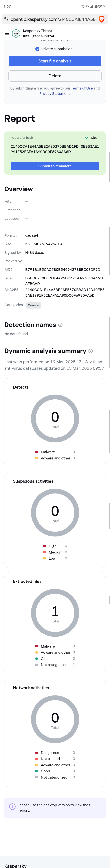Open the Privacy Statement link
This screenshot has width=110, height=868.
tap(55, 94)
